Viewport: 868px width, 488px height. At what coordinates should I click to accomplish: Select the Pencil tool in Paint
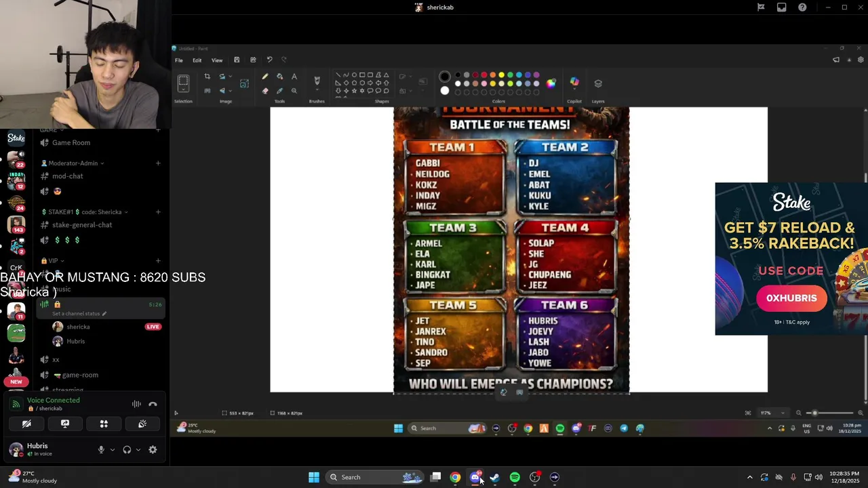pyautogui.click(x=265, y=77)
